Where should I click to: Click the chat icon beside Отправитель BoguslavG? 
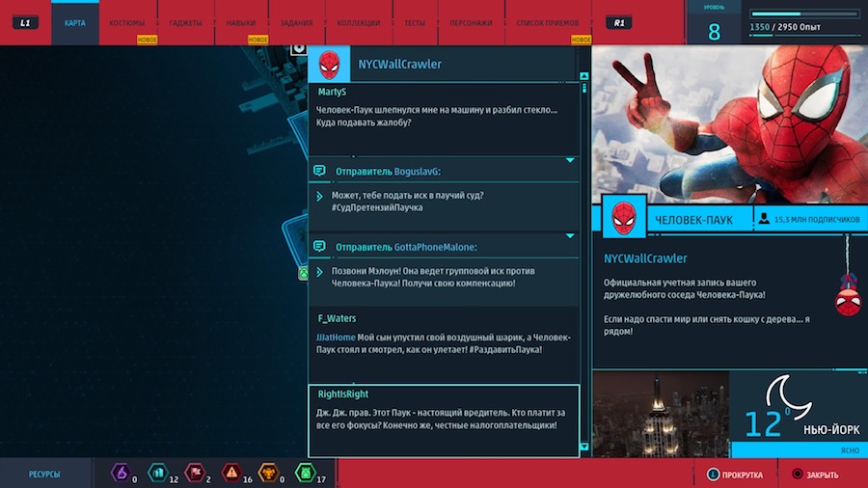click(x=319, y=171)
